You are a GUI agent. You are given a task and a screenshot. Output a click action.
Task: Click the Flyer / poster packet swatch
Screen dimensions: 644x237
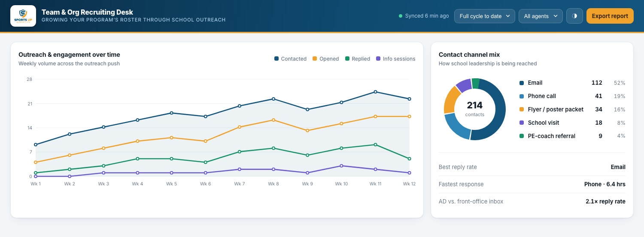tap(522, 110)
